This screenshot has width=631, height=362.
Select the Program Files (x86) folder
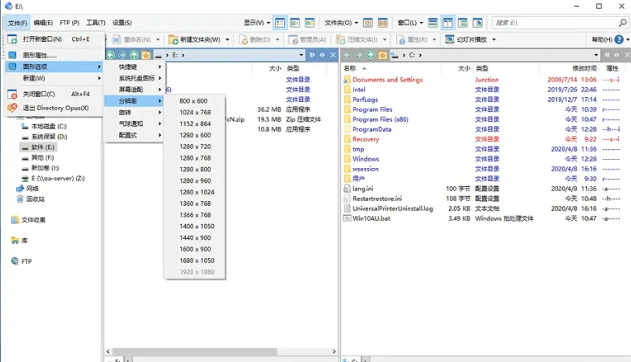tap(380, 119)
